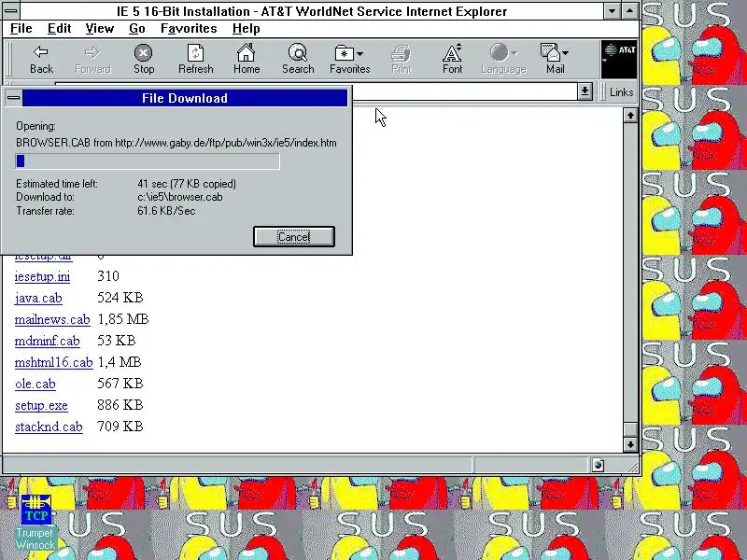The height and width of the screenshot is (560, 747).
Task: Click the vertical scrollbar thumb
Action: [630, 429]
